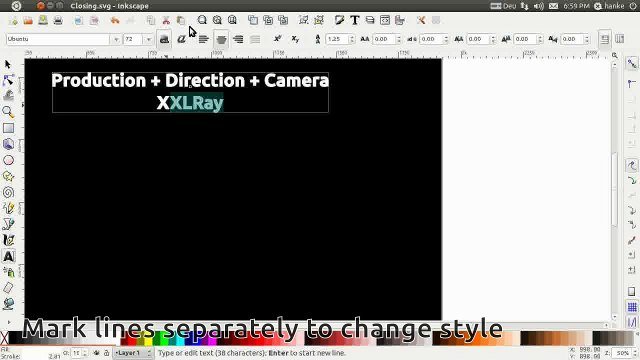Duplicate selected object icon
This screenshot has width=640, height=360.
click(253, 20)
